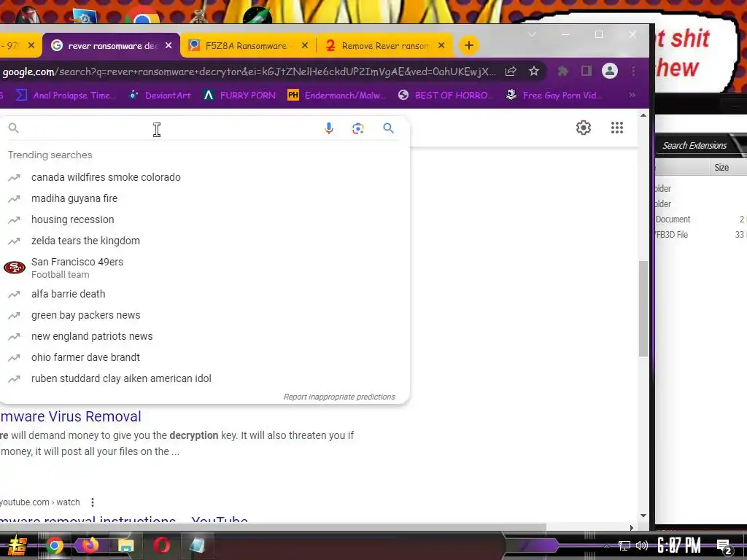Click the taskbar clock 6:07 PM
Viewport: 747px width, 560px height.
click(x=679, y=545)
